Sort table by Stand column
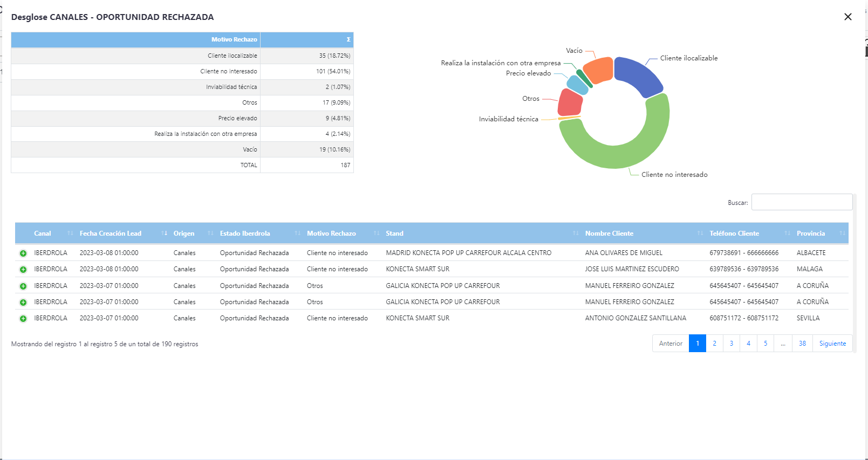Screen dimensions: 868x460 click(482, 234)
